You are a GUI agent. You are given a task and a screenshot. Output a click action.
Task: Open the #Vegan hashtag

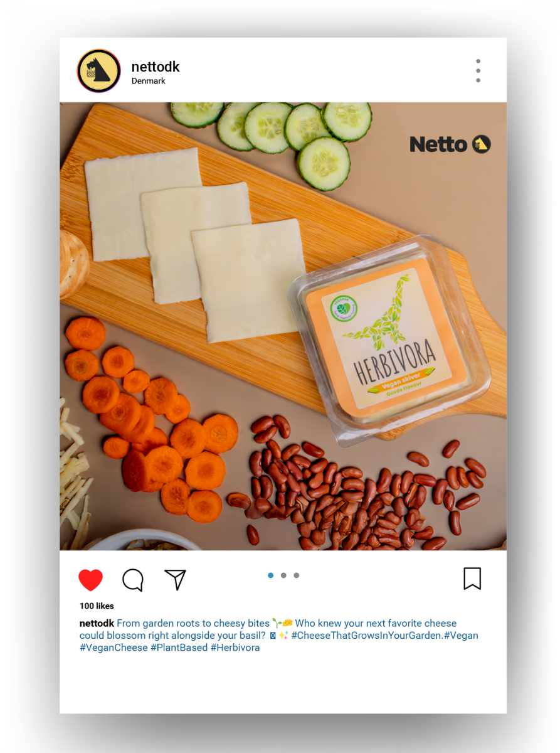pos(461,636)
